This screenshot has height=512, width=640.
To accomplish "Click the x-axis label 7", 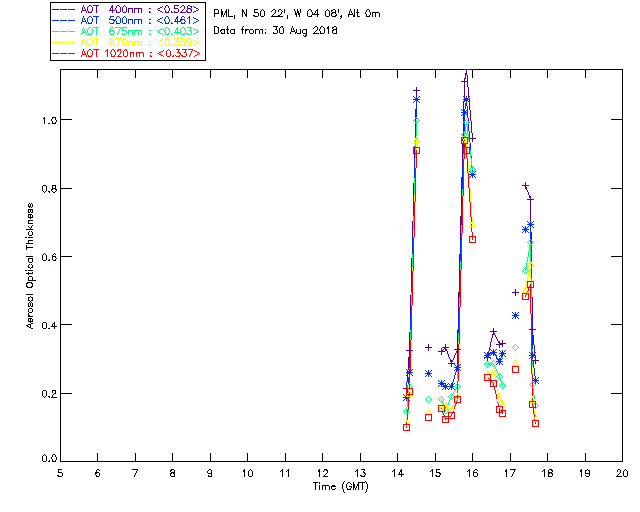I will pos(135,473).
